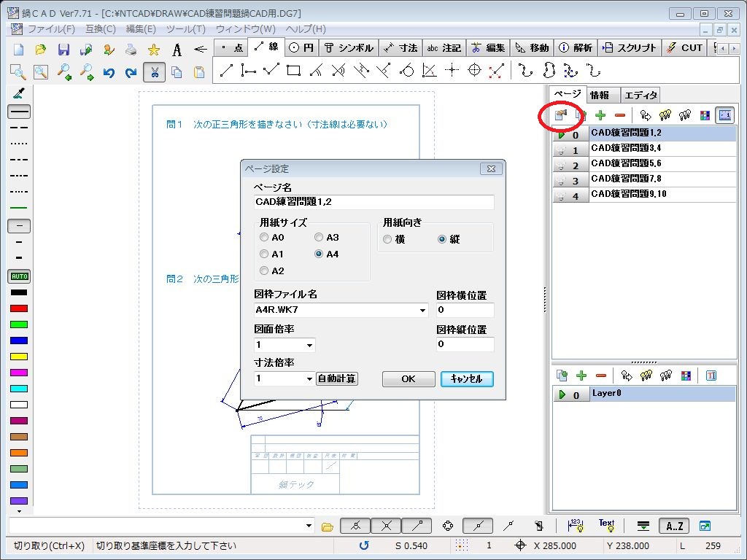This screenshot has width=747, height=560.
Task: Choose 横 landscape orientation
Action: click(394, 239)
